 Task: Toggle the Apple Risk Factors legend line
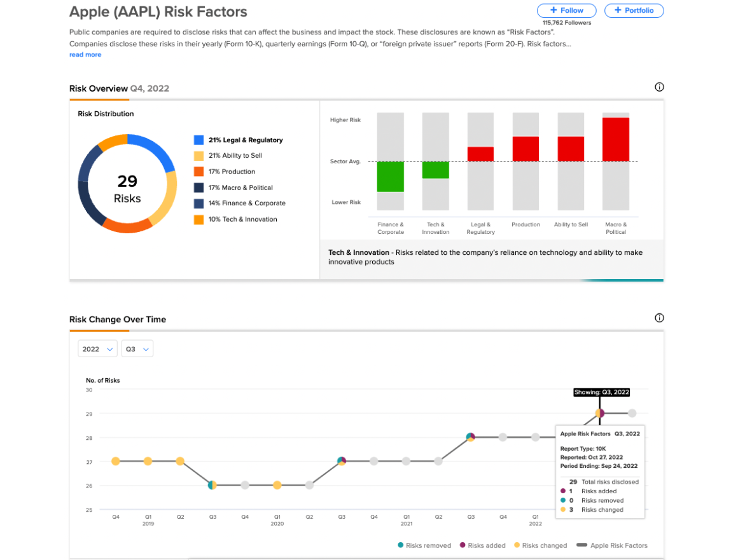581,545
